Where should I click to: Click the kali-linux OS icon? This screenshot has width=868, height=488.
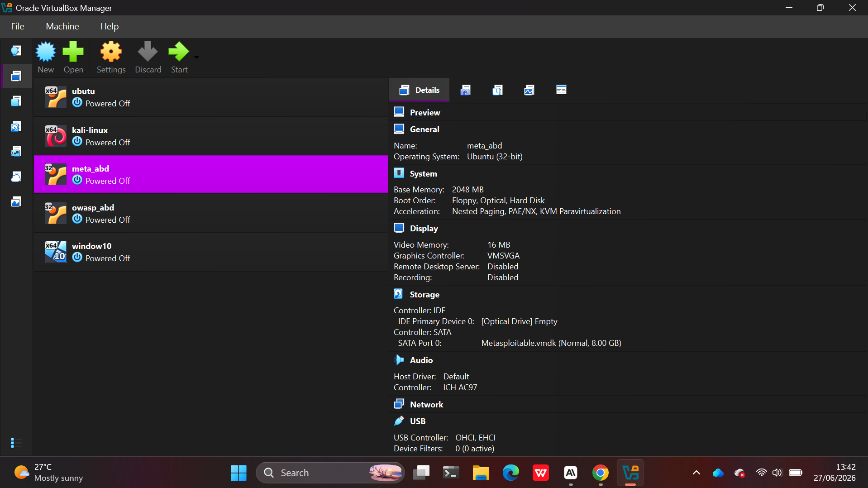tap(56, 136)
